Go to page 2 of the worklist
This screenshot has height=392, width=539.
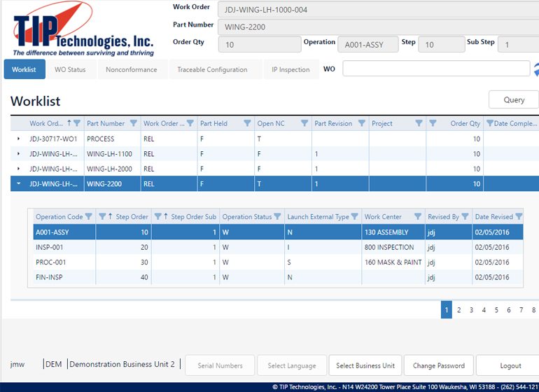(459, 310)
